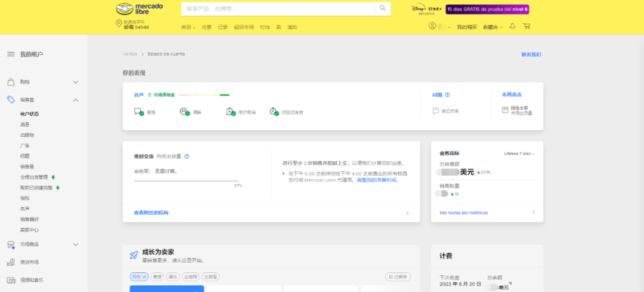Click the mediation icon with green check

(x=184, y=112)
